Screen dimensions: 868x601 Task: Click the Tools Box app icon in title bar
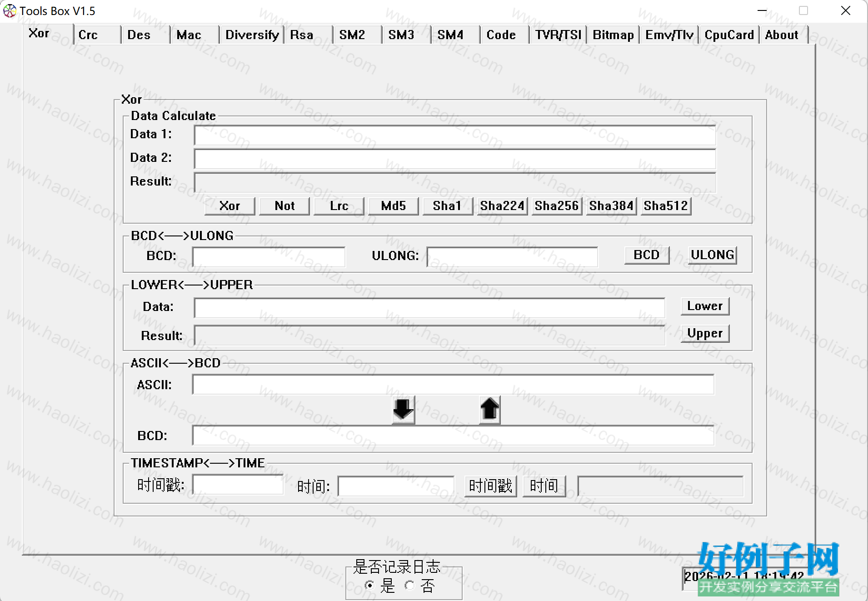tap(10, 10)
